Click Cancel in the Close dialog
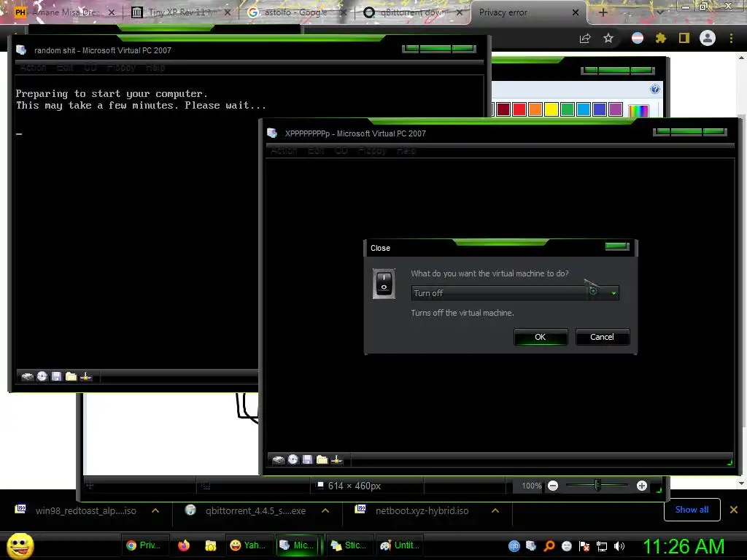Screen dimensions: 747x560 click(602, 337)
